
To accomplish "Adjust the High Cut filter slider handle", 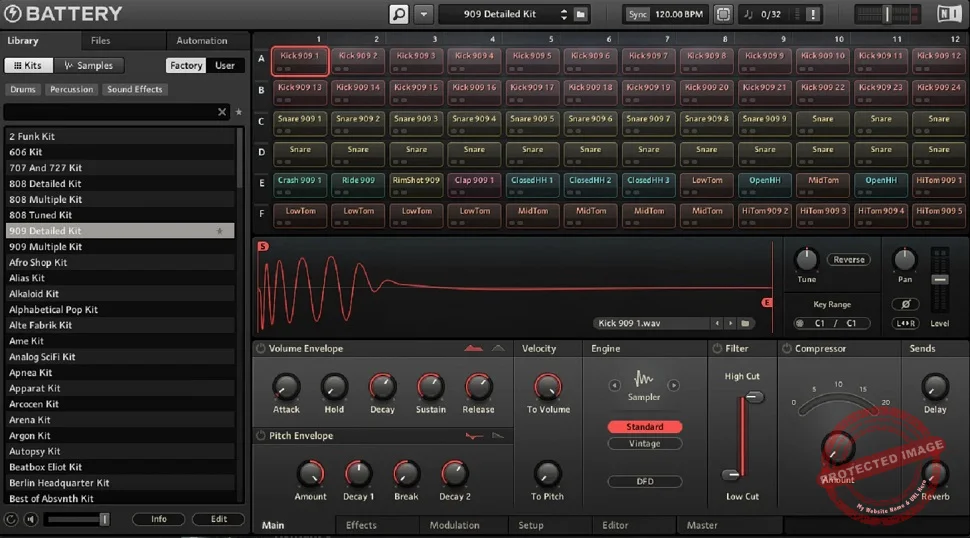I will [x=753, y=396].
